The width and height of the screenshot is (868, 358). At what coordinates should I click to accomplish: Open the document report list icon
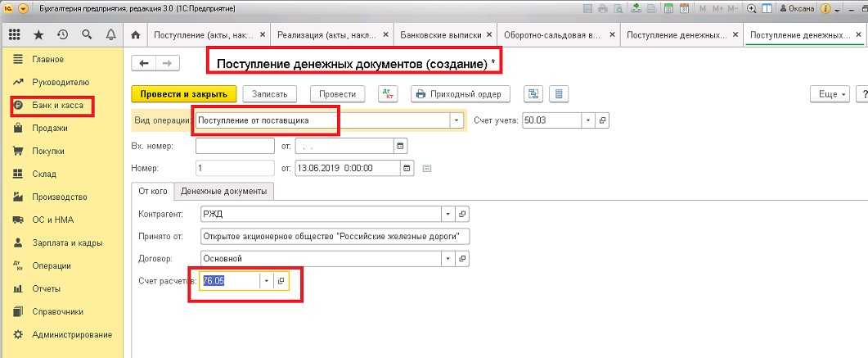(x=559, y=93)
